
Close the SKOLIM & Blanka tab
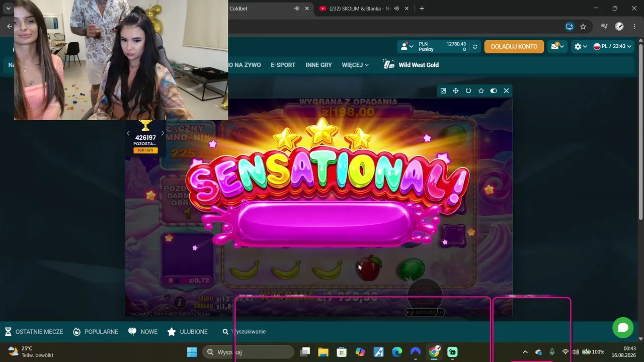pyautogui.click(x=407, y=9)
